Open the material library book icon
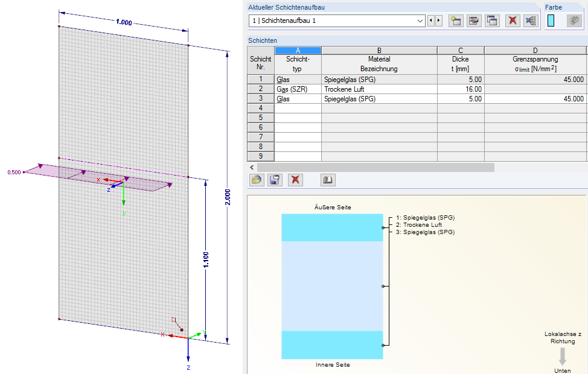 [328, 180]
